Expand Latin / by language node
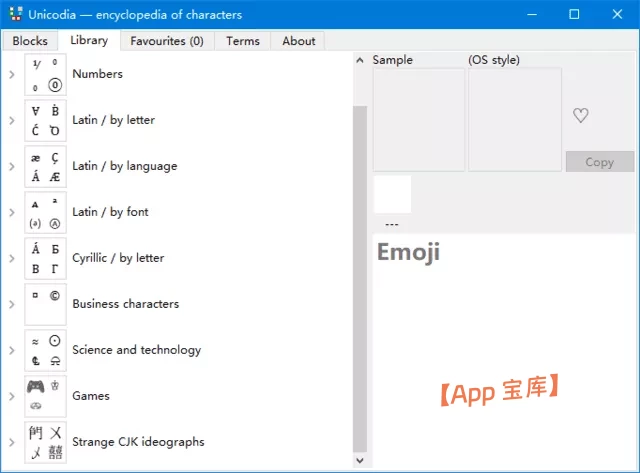Viewport: 640px width, 473px height. (x=12, y=167)
